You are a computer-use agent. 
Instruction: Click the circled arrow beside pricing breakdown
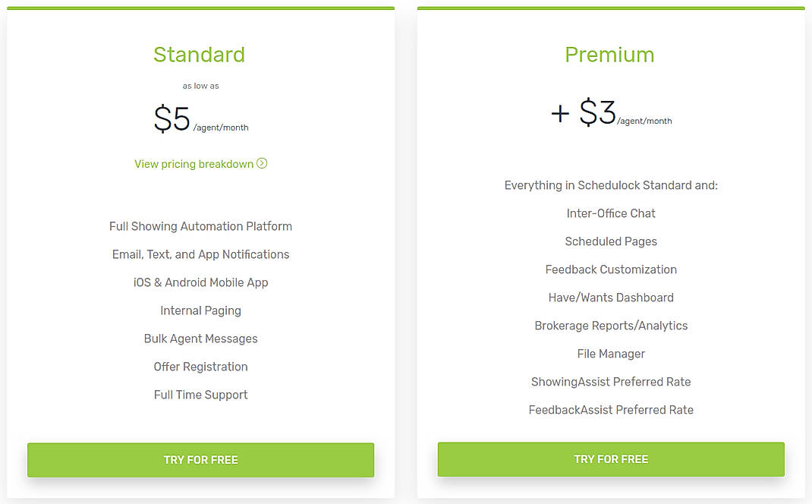tap(262, 163)
